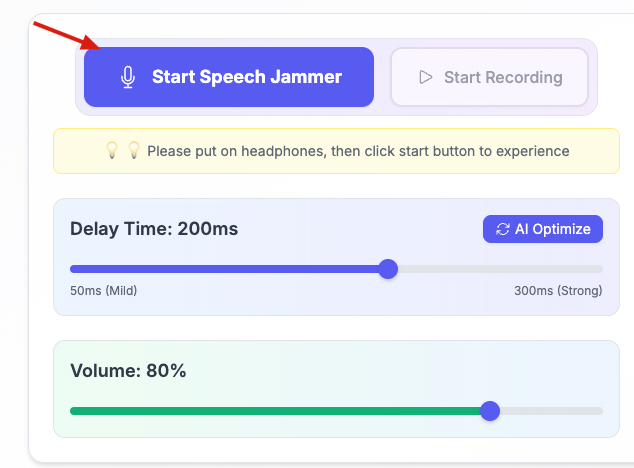Screen dimensions: 634x468
Task: Click the second light bulb icon beside hint text
Action: tap(134, 150)
